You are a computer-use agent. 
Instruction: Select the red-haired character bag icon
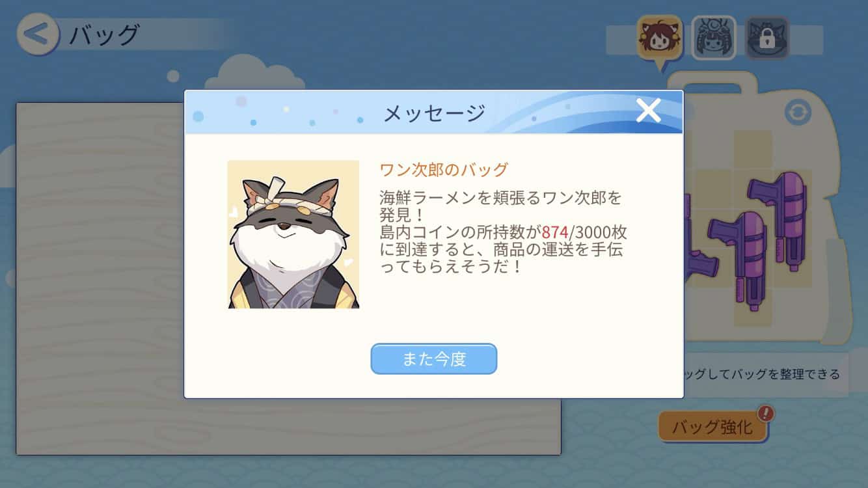659,38
